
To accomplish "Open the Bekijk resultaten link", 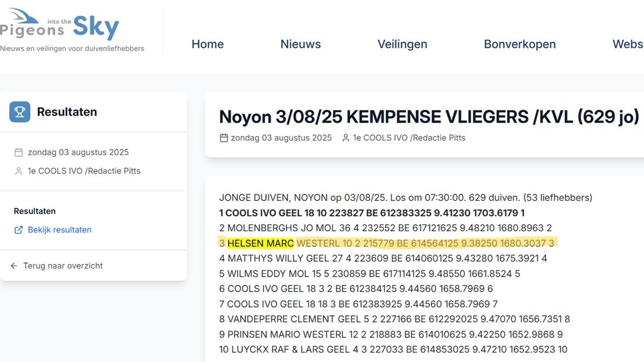I will (x=60, y=230).
